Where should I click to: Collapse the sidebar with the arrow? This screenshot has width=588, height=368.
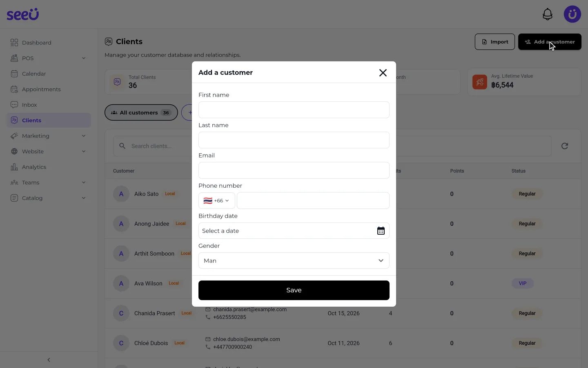(x=49, y=360)
